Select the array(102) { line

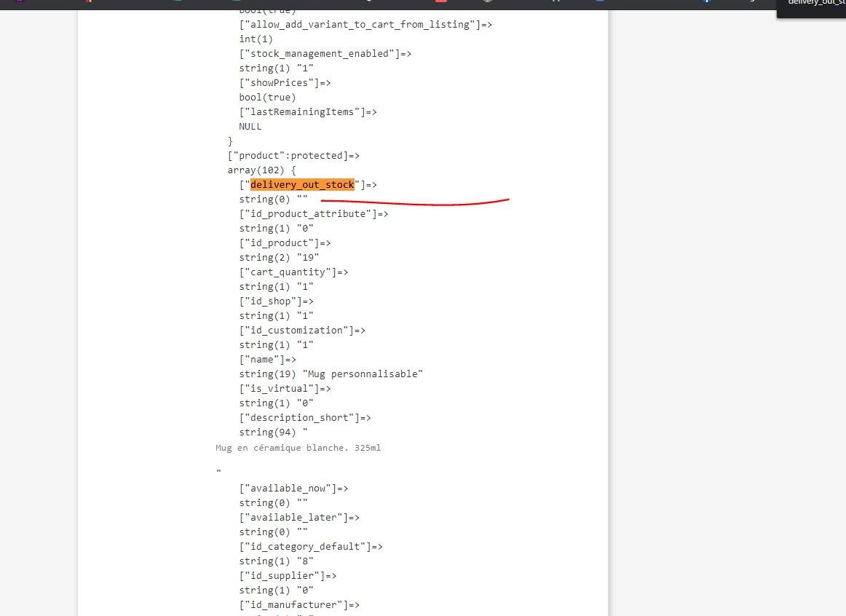261,170
